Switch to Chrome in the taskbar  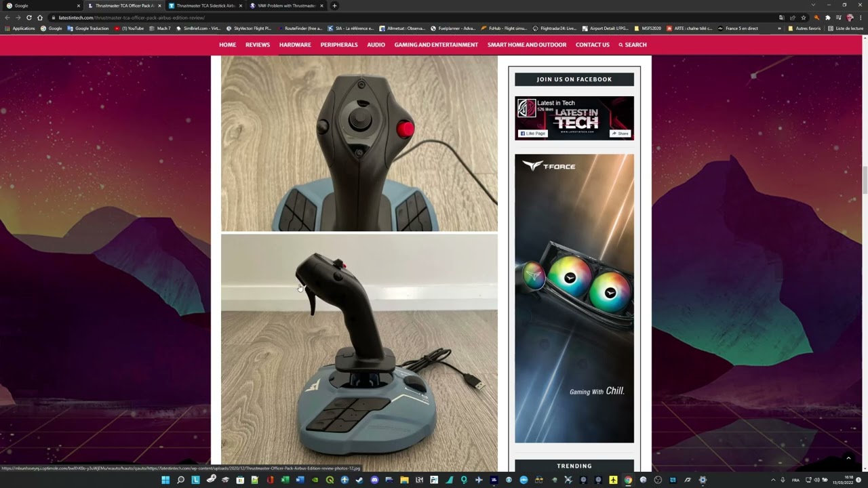628,480
